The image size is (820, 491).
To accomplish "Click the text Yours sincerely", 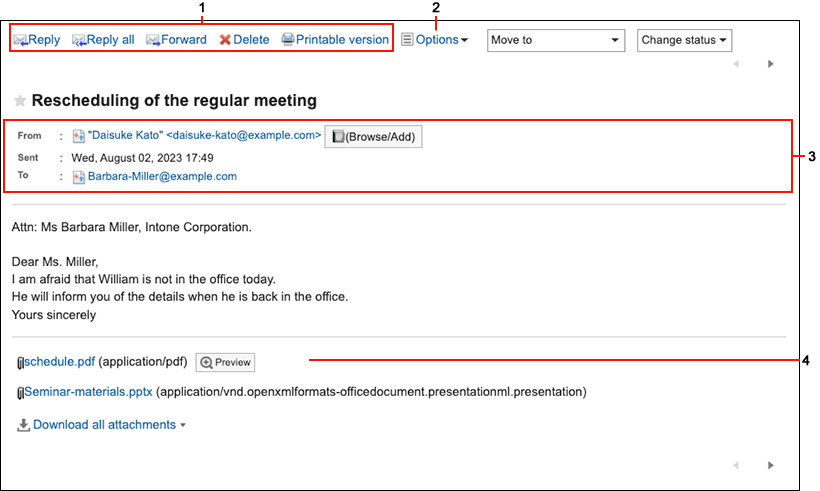I will tap(54, 315).
